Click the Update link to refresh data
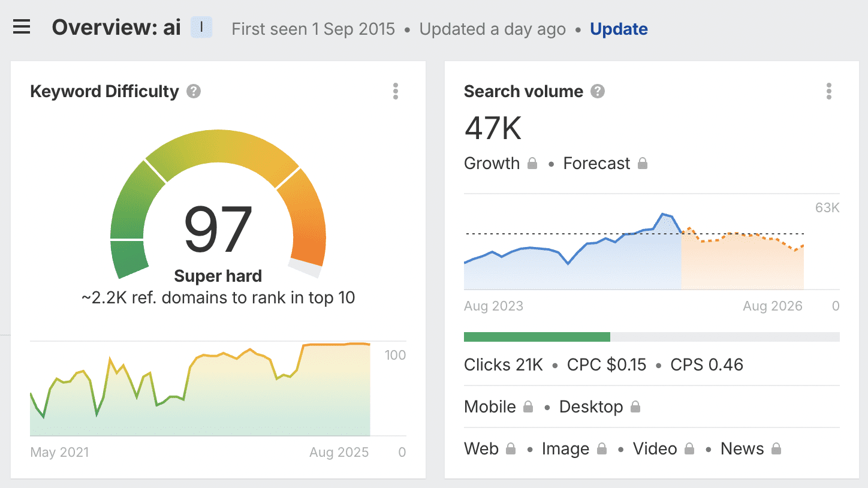This screenshot has height=488, width=868. (x=619, y=29)
